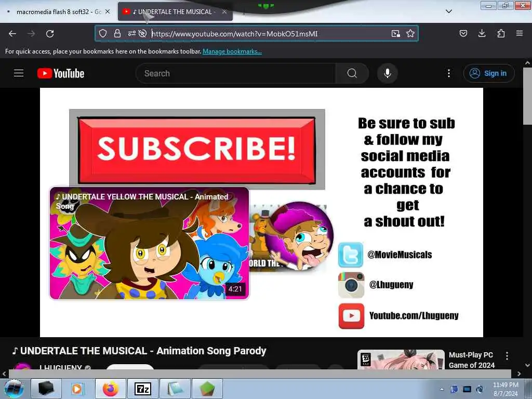Open 7-Zip from the taskbar
Image resolution: width=532 pixels, height=399 pixels.
[143, 389]
